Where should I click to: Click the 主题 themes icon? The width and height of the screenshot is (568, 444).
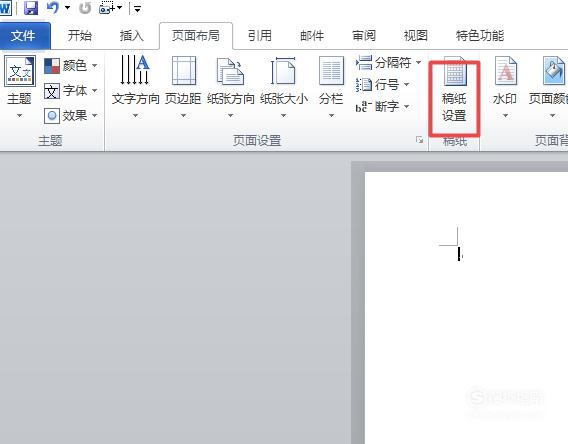tap(20, 71)
